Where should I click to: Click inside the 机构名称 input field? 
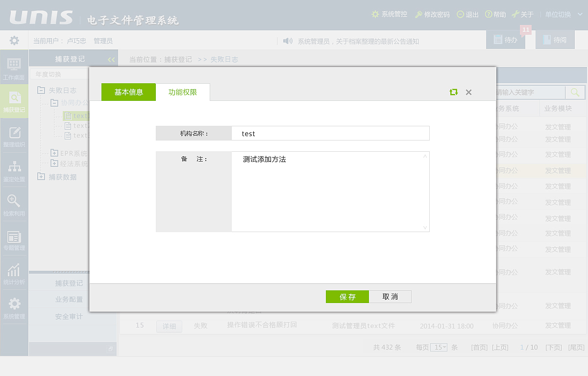pyautogui.click(x=330, y=133)
